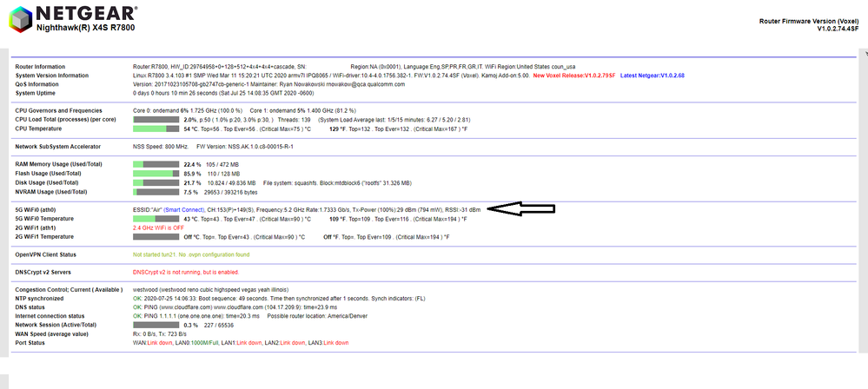Select the CPU Load Total (processes) label
The image size is (868, 389).
(x=65, y=120)
